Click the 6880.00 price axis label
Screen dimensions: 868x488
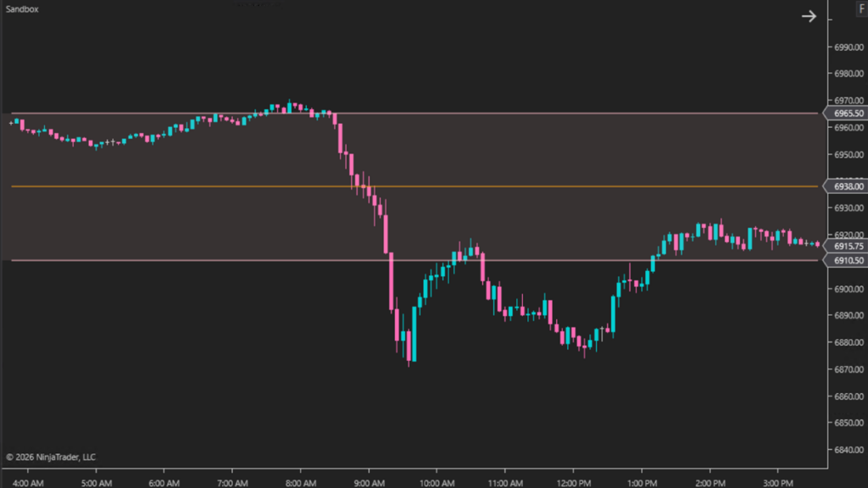point(848,342)
